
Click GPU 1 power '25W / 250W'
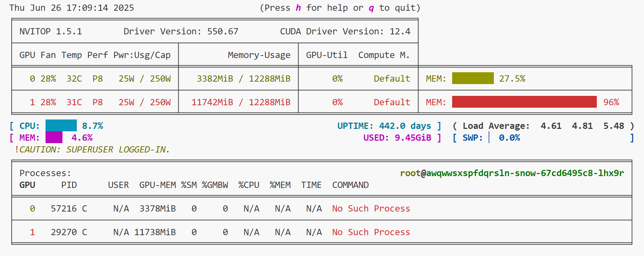click(x=145, y=102)
